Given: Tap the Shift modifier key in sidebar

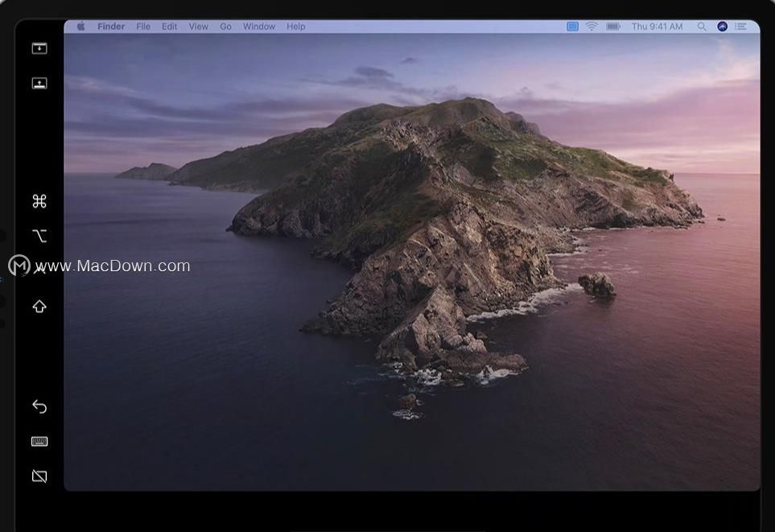Looking at the screenshot, I should click(39, 307).
